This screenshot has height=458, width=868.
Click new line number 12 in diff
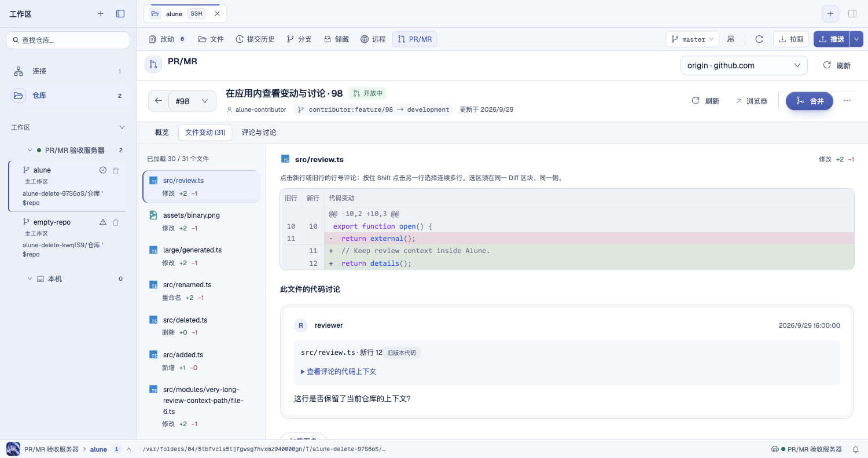pos(313,263)
